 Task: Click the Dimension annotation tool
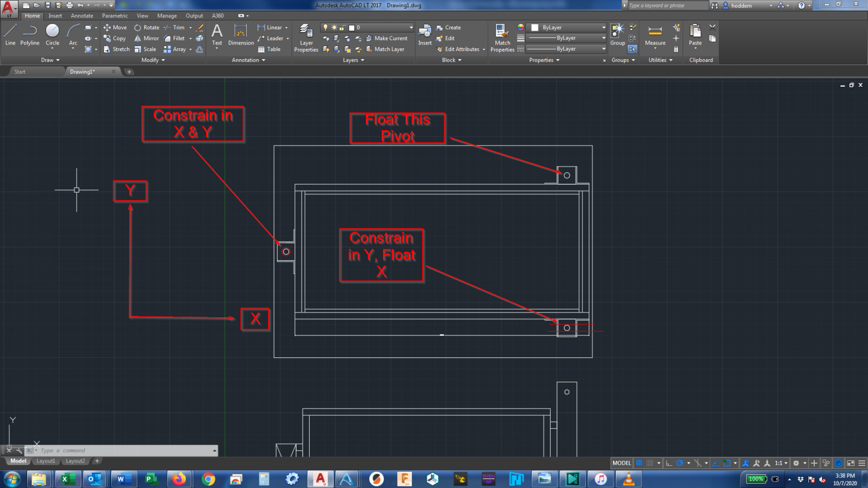[241, 35]
